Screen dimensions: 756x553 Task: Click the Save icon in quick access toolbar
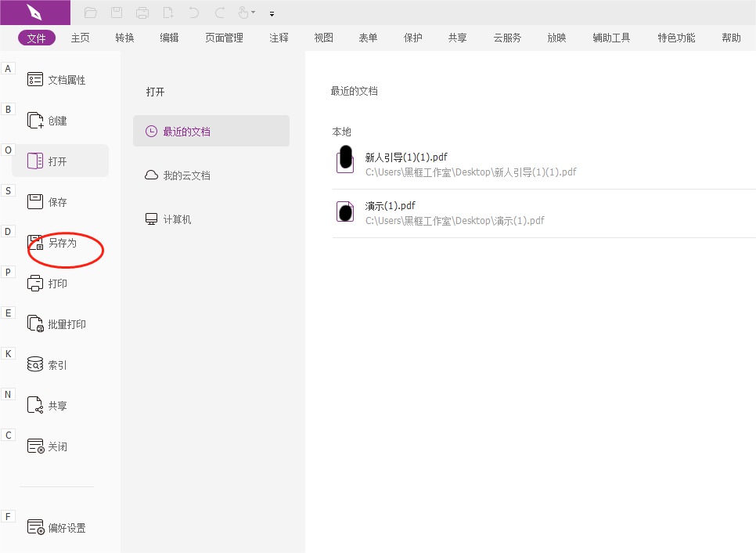click(x=117, y=13)
